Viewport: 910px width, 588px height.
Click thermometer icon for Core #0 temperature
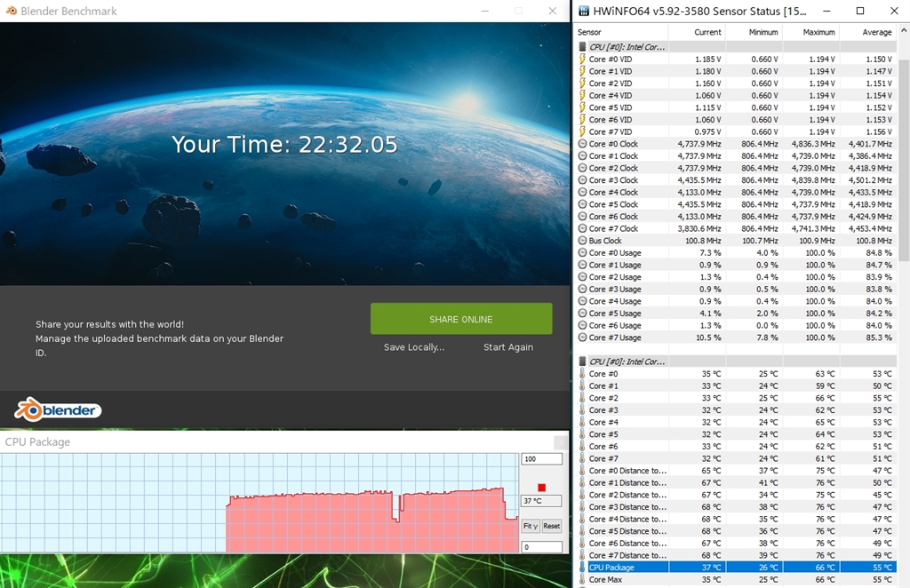[x=582, y=373]
